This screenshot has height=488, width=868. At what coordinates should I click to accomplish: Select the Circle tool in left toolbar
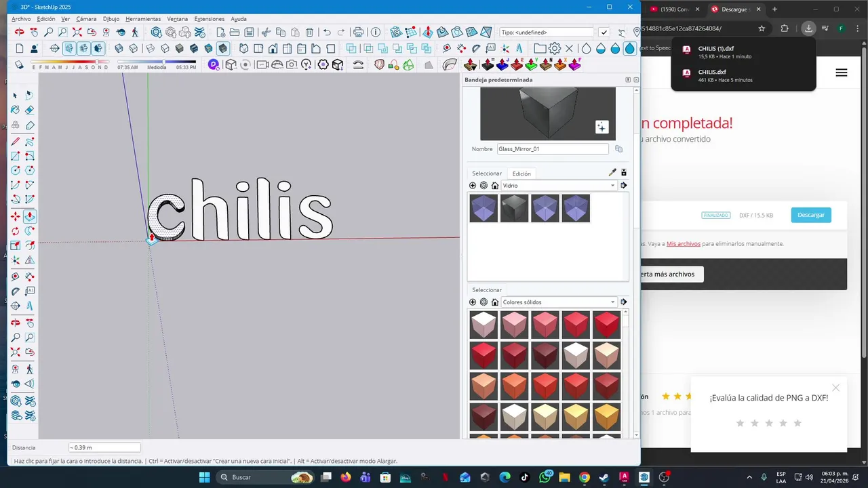click(15, 171)
